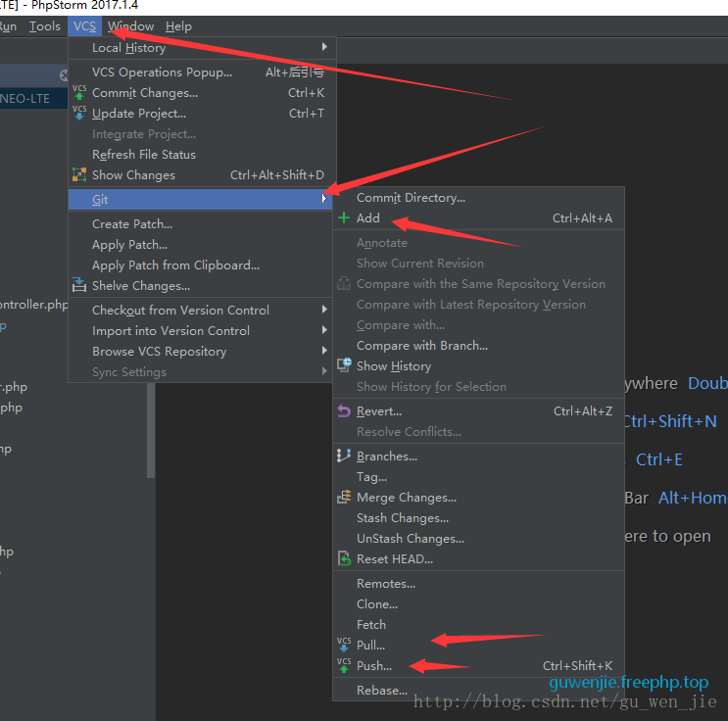
Task: Open the Window menu
Action: tap(130, 26)
